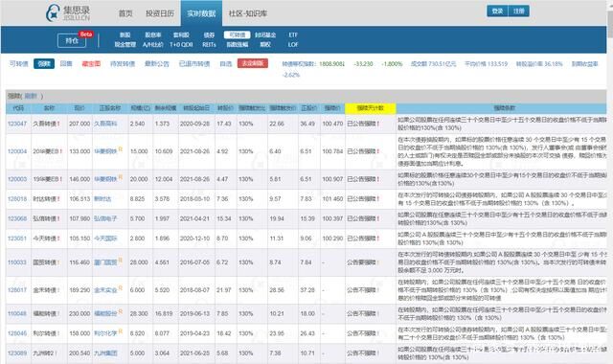Click the R icon next to 福能股份
The width and height of the screenshot is (613, 364).
[121, 311]
